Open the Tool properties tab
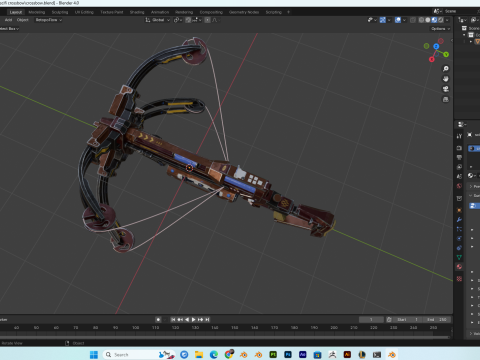The image size is (480, 360). pyautogui.click(x=459, y=136)
